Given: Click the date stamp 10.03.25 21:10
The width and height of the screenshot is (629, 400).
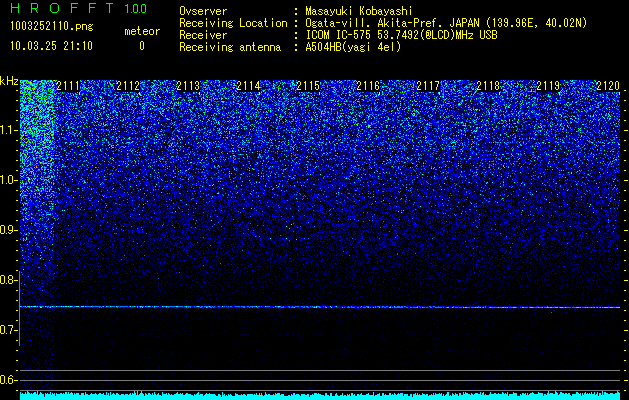Looking at the screenshot, I should (x=51, y=46).
